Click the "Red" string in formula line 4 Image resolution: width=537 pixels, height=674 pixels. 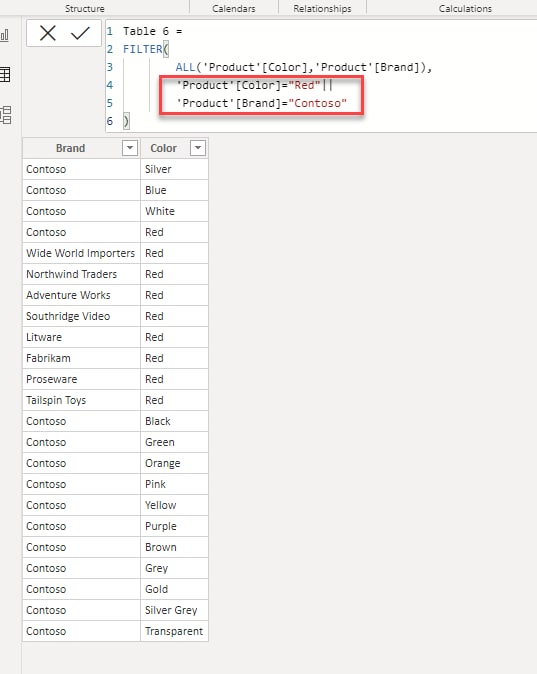click(304, 85)
